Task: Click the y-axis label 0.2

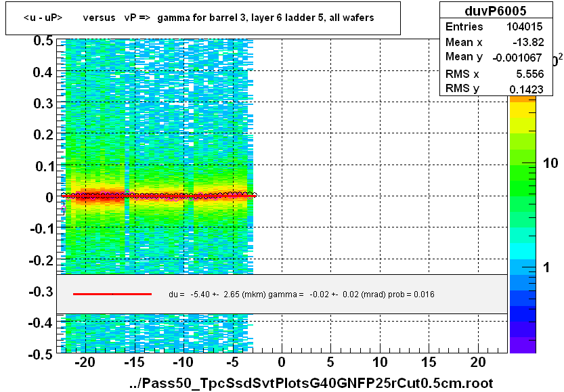Action: pos(43,135)
